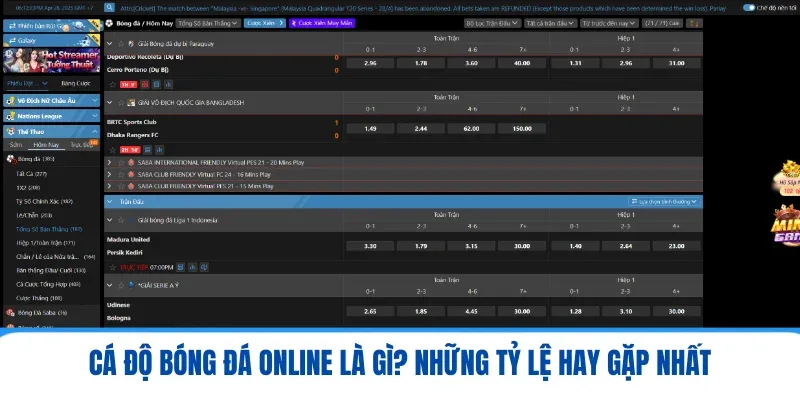Image resolution: width=800 pixels, height=400 pixels.
Task: Open the Lựa chọn bình thường dropdown
Action: [x=664, y=202]
